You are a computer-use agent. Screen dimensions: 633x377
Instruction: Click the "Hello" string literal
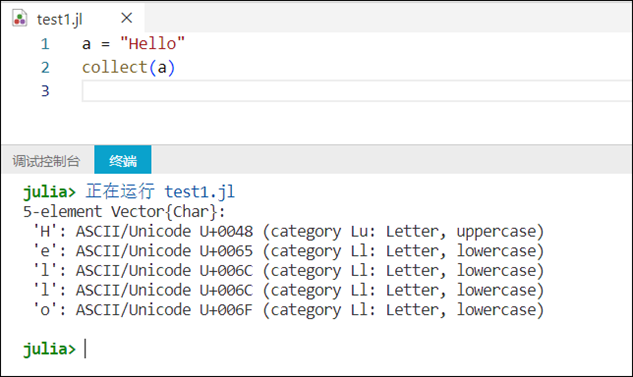152,43
